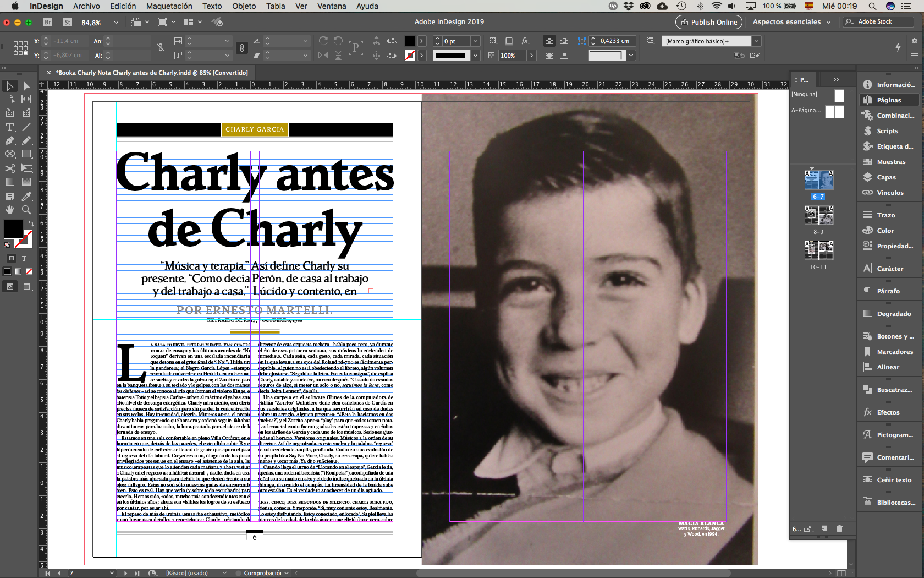Click the control bar black fill swatch

click(410, 41)
